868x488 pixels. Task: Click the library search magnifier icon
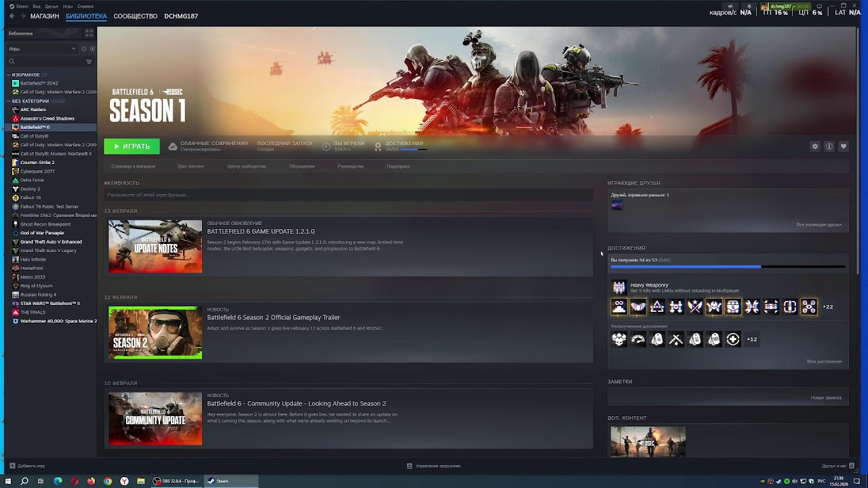click(x=12, y=62)
